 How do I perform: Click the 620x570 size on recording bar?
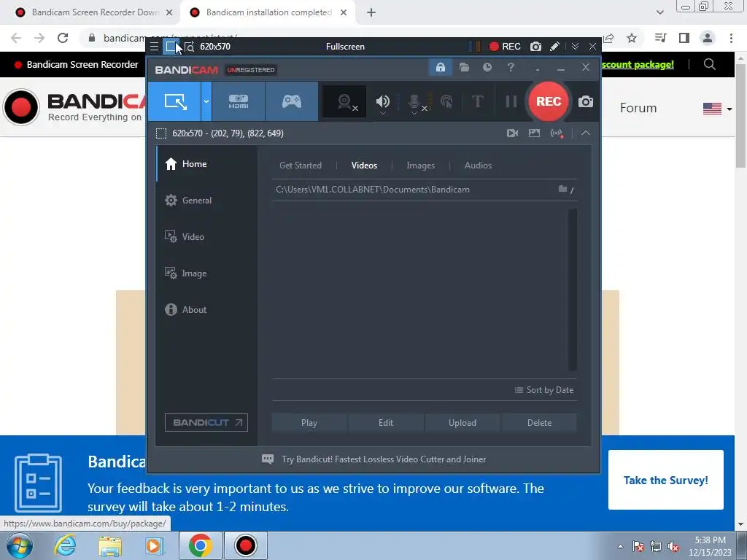[x=215, y=46]
